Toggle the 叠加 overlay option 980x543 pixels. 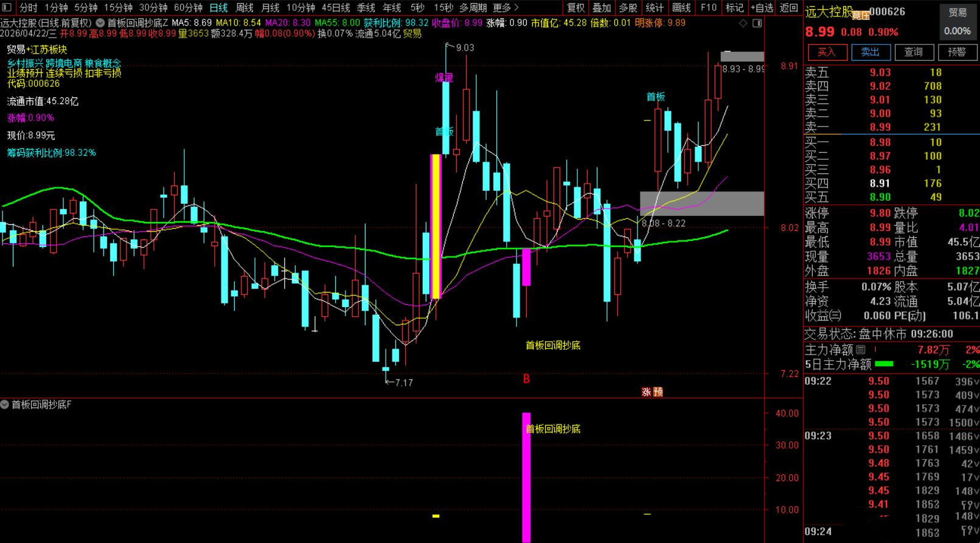tap(602, 7)
